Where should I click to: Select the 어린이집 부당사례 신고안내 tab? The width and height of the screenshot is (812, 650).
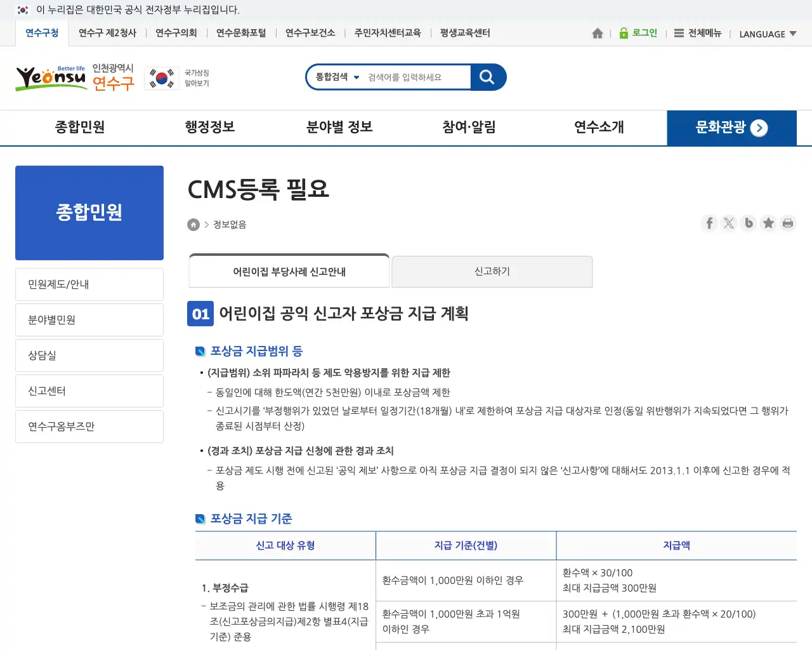289,272
